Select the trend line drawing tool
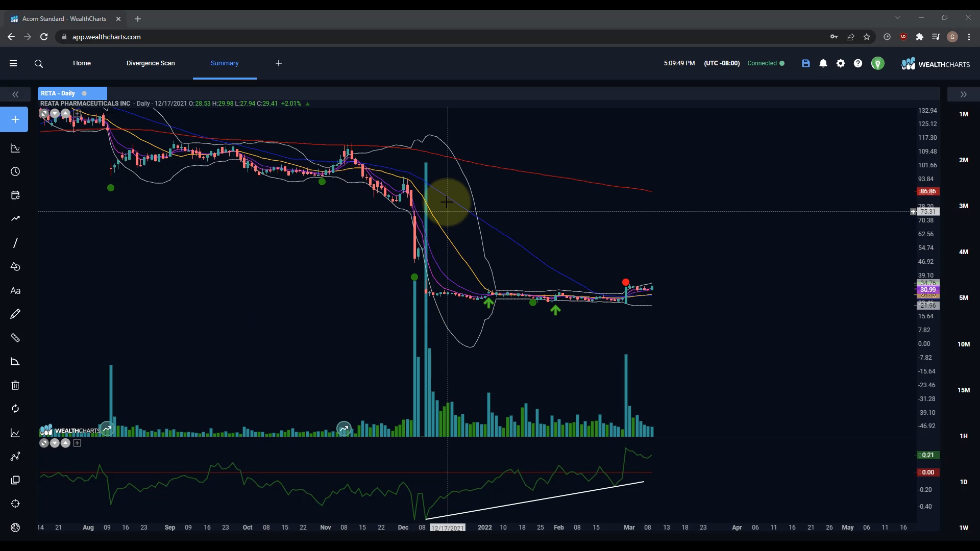This screenshot has height=551, width=980. point(15,243)
